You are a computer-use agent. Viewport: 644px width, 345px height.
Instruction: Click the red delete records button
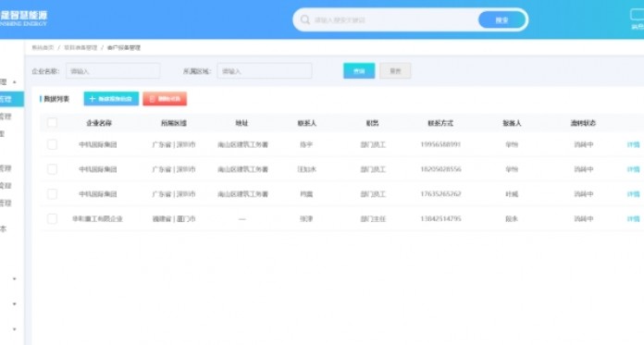click(x=165, y=99)
